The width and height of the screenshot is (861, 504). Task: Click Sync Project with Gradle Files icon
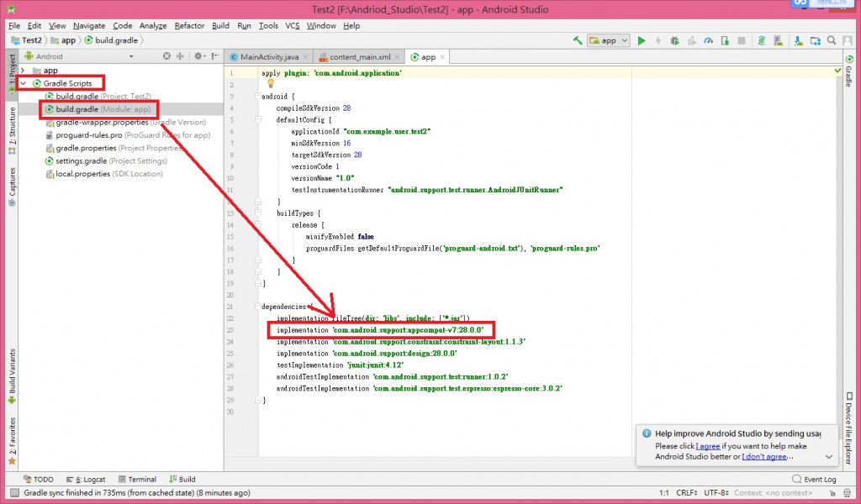761,40
